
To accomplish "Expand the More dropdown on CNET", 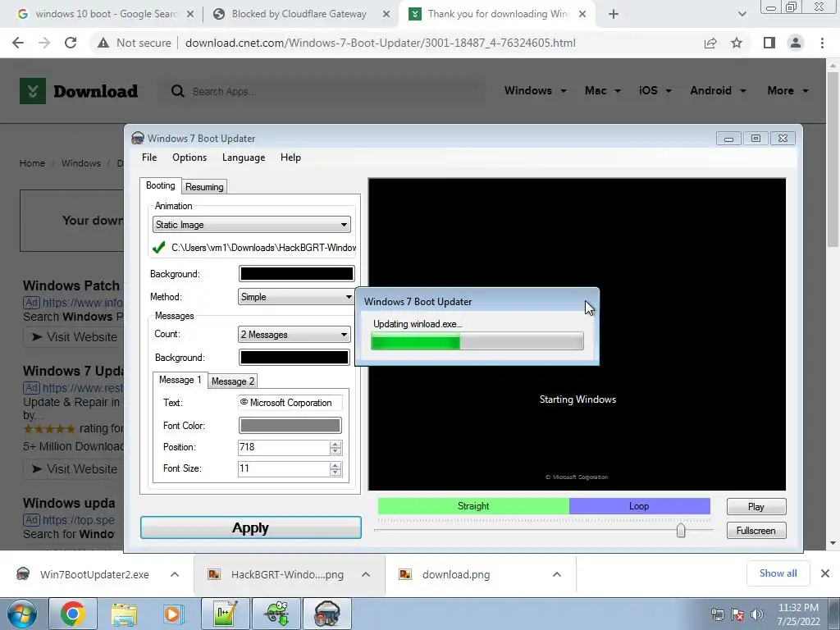I will (787, 90).
